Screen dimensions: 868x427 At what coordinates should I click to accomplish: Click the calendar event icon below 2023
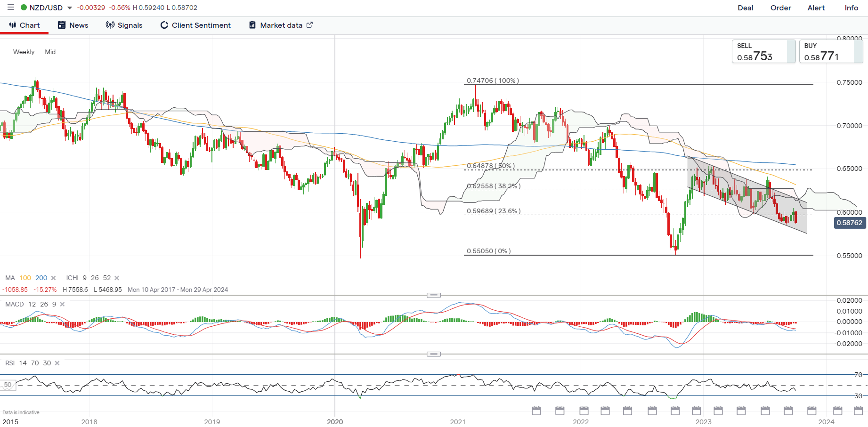[697, 411]
